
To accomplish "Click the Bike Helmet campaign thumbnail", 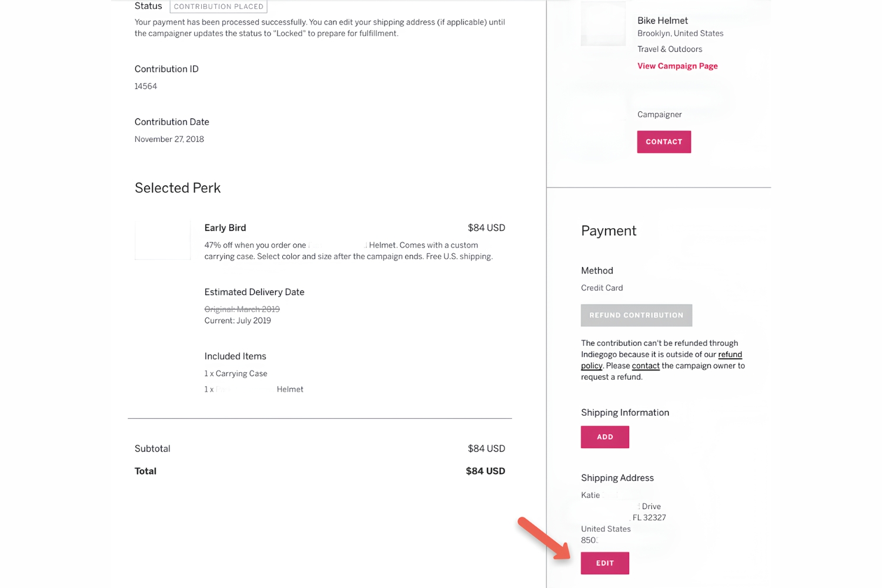I will 603,24.
